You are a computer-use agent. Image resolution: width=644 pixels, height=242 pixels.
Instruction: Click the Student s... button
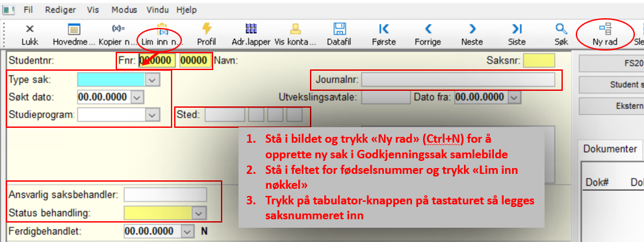click(x=611, y=84)
